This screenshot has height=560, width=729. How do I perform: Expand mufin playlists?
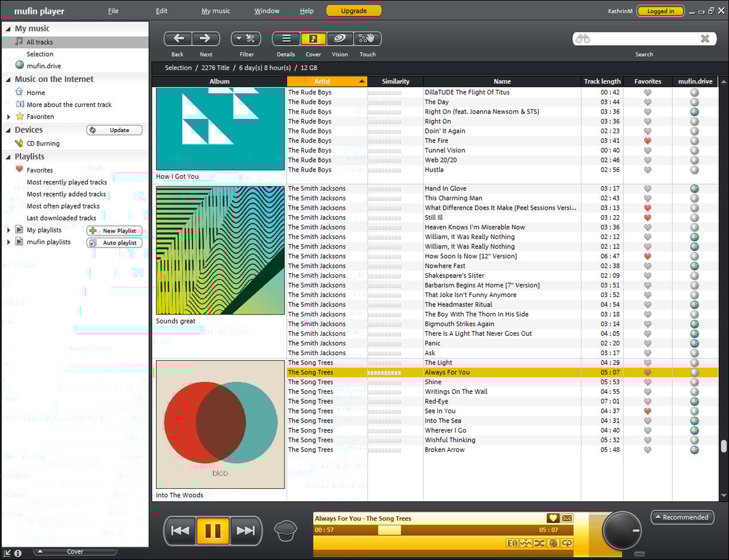8,242
